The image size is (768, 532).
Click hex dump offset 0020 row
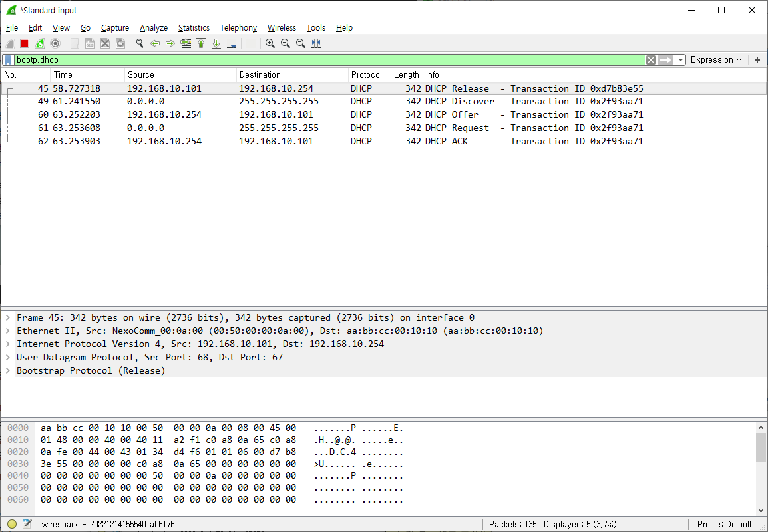(206, 452)
